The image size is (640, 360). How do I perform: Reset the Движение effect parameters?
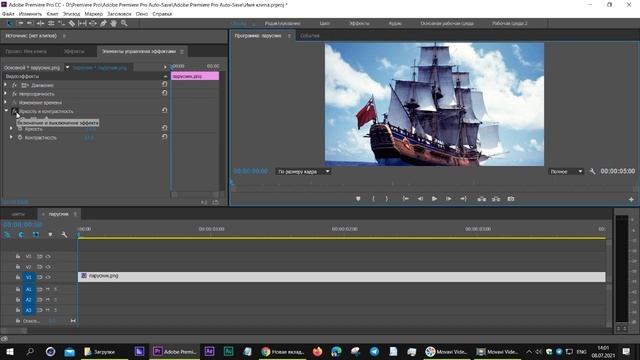tap(164, 84)
